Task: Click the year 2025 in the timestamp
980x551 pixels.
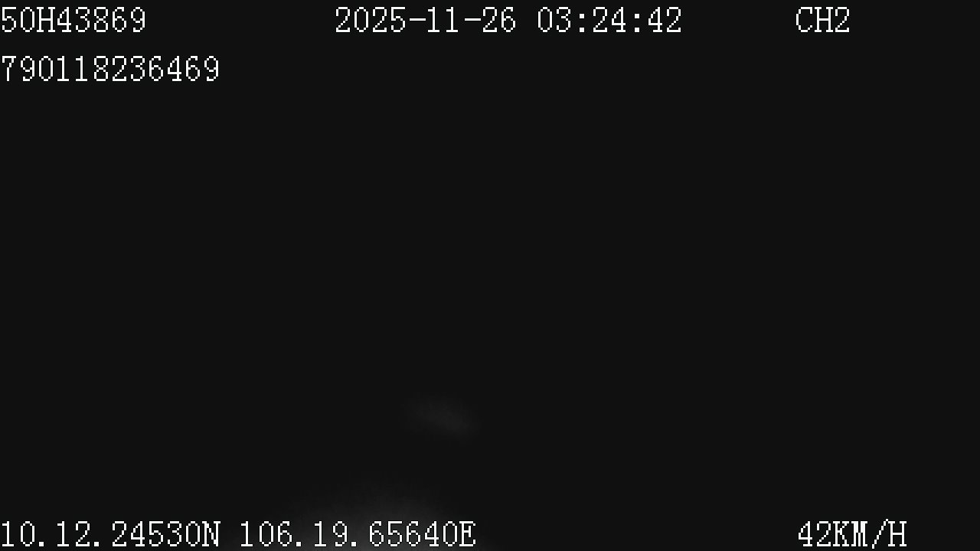Action: pos(370,21)
